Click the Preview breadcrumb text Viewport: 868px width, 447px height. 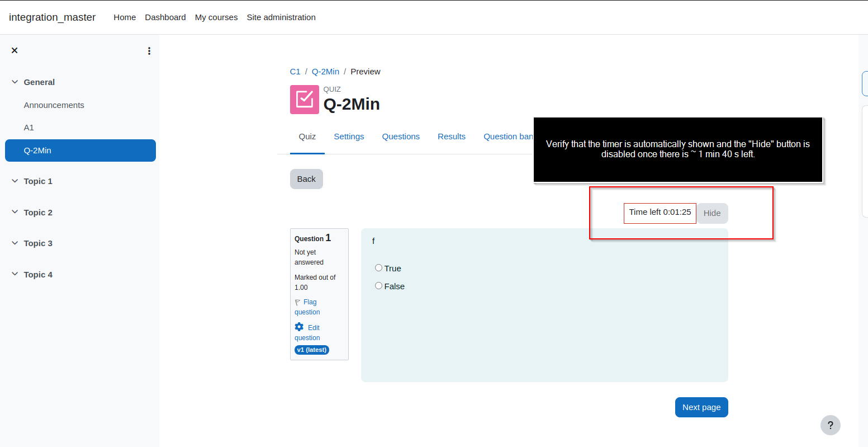[366, 72]
